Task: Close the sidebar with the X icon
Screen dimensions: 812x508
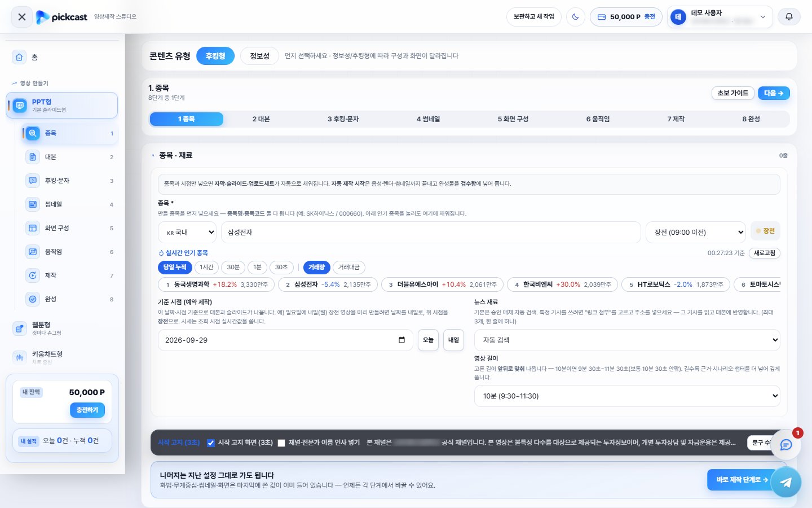Action: [x=22, y=17]
